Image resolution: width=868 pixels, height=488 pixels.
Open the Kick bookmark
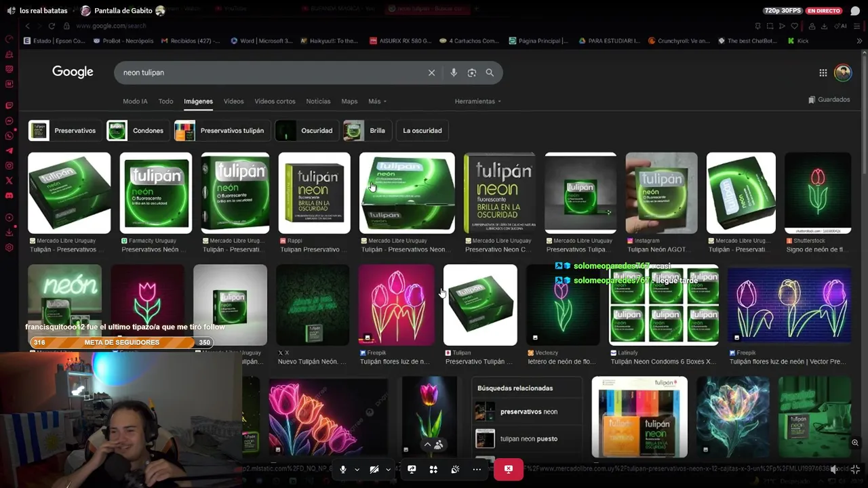click(x=798, y=41)
